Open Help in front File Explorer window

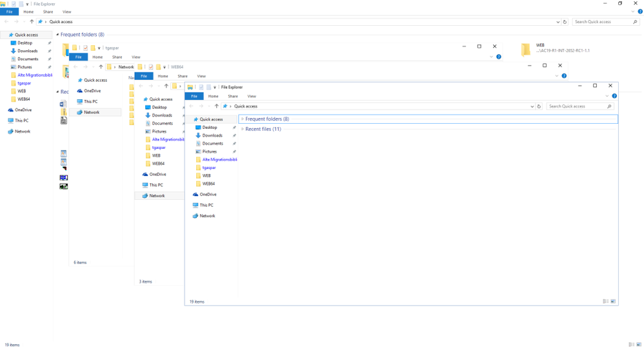[614, 96]
